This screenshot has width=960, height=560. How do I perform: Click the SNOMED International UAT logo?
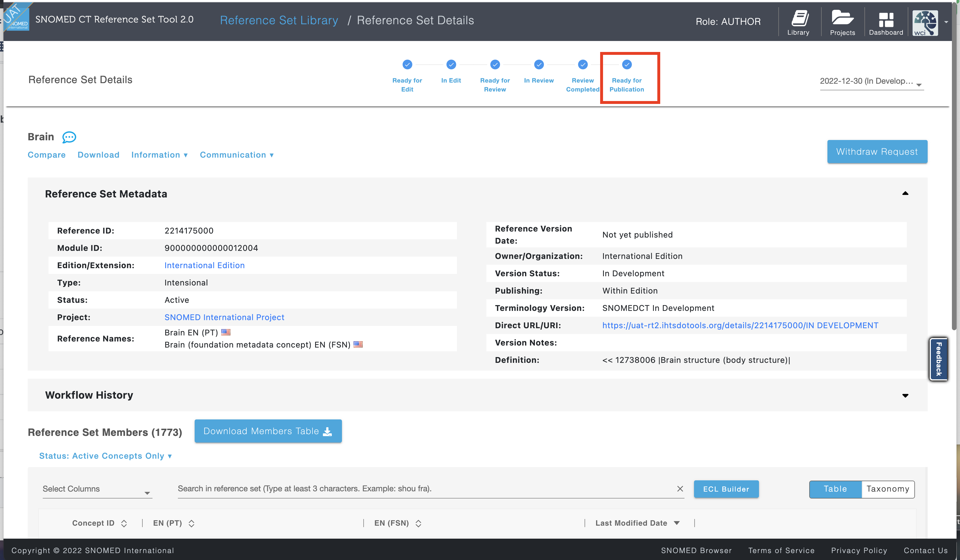click(17, 18)
